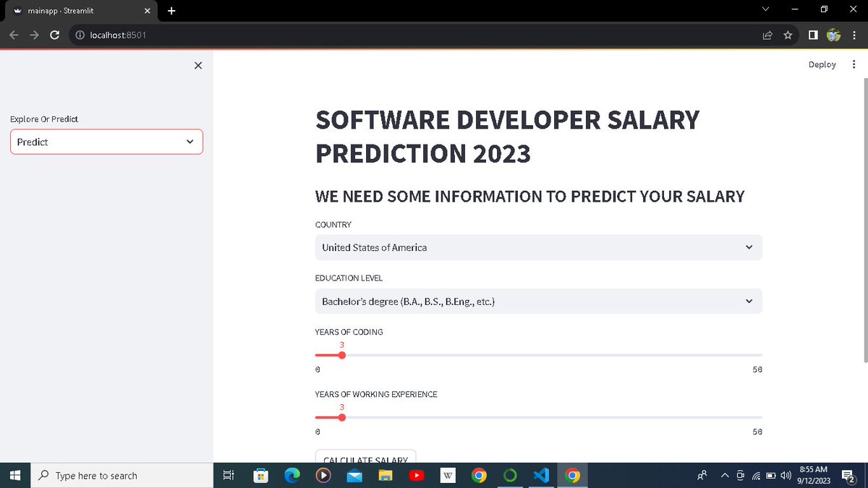Open Chrome profile avatar
Screen dimensions: 868x488
point(833,35)
